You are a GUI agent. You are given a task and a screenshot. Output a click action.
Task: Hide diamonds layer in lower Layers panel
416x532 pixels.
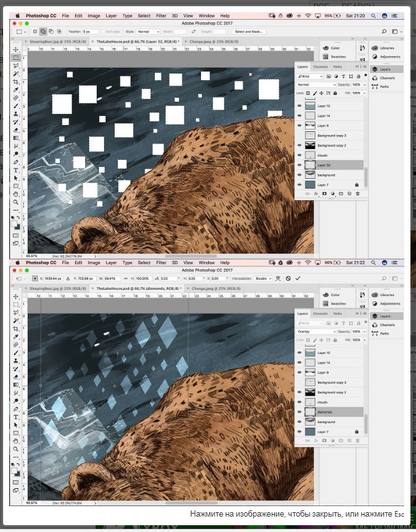[300, 412]
